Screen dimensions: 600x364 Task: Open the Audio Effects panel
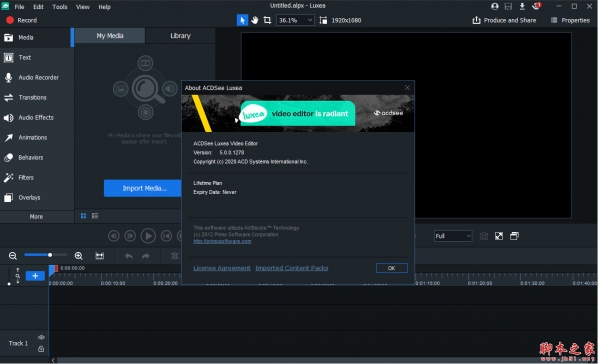click(37, 118)
